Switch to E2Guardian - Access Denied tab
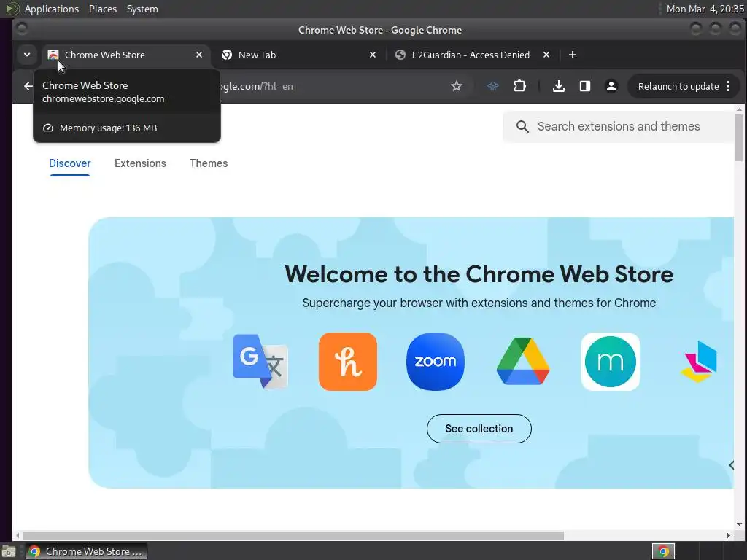747x560 pixels. (471, 55)
